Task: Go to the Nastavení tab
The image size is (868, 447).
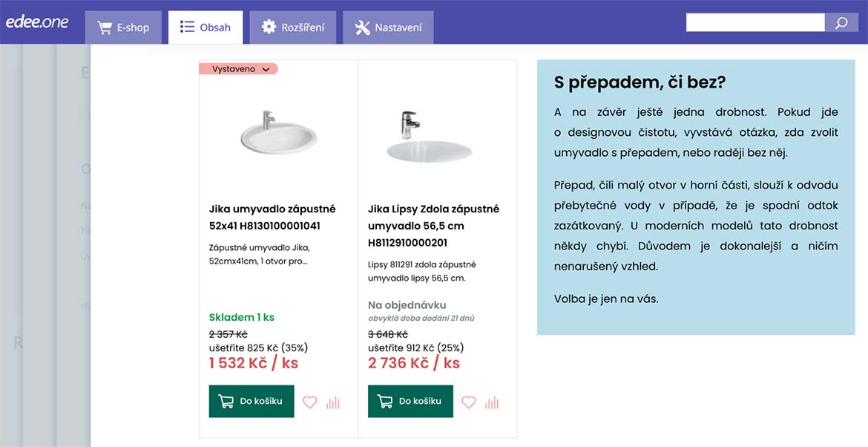Action: [x=388, y=27]
